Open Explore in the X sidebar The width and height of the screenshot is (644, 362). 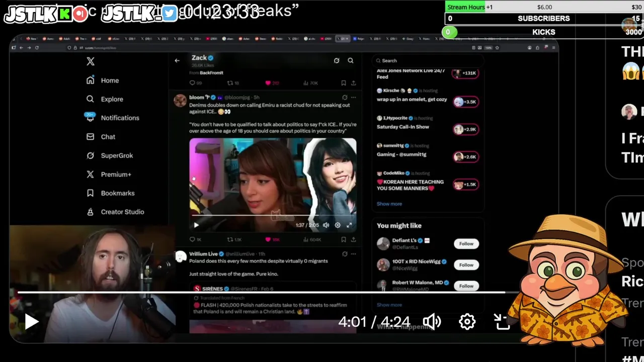pos(105,99)
